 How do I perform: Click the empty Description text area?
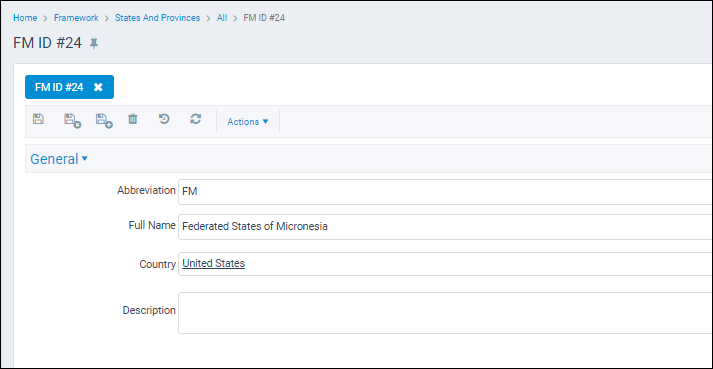(x=445, y=313)
